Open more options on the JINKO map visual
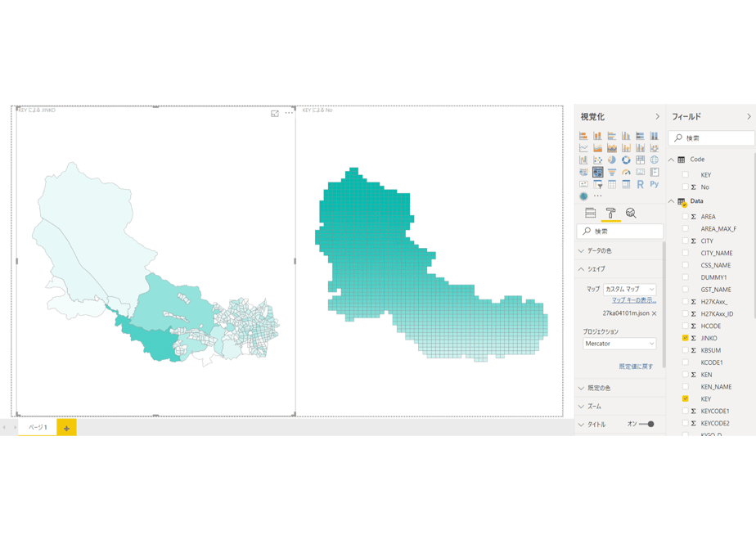The image size is (756, 540). 289,113
